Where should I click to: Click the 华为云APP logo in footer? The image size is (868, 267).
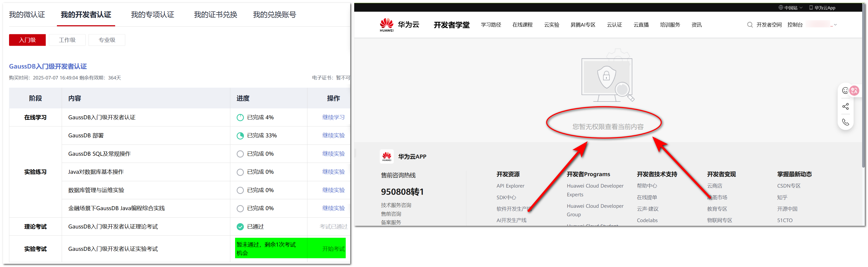(x=386, y=156)
